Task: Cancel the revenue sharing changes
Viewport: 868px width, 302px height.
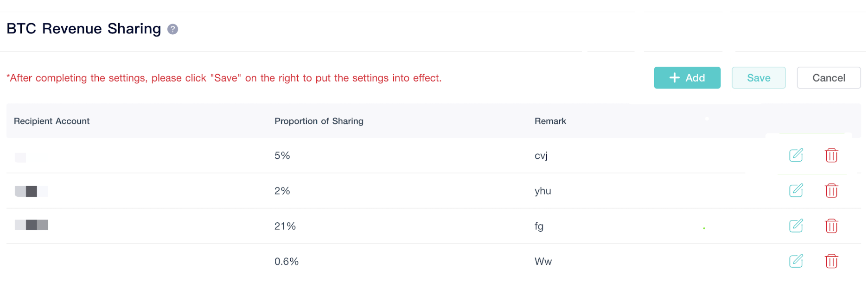Action: (829, 78)
